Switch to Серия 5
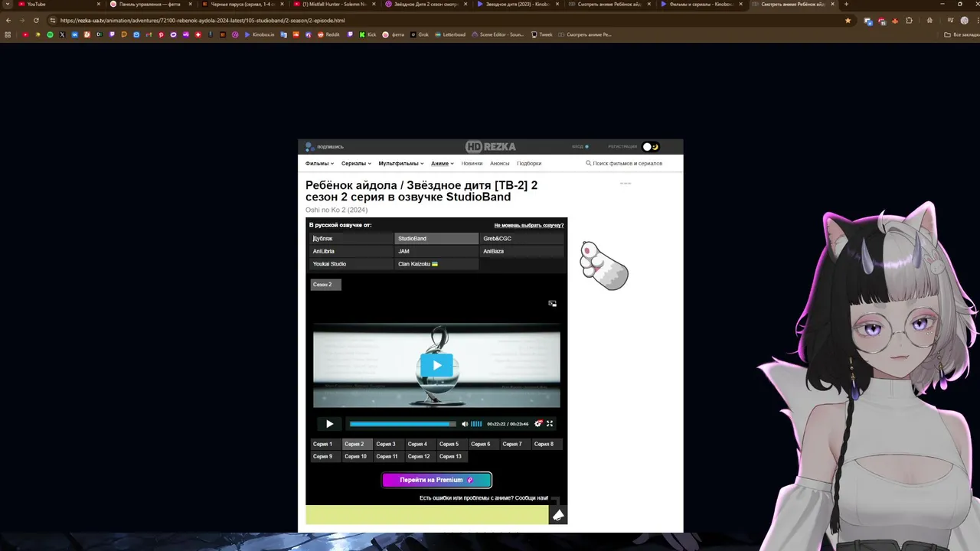 pos(452,444)
